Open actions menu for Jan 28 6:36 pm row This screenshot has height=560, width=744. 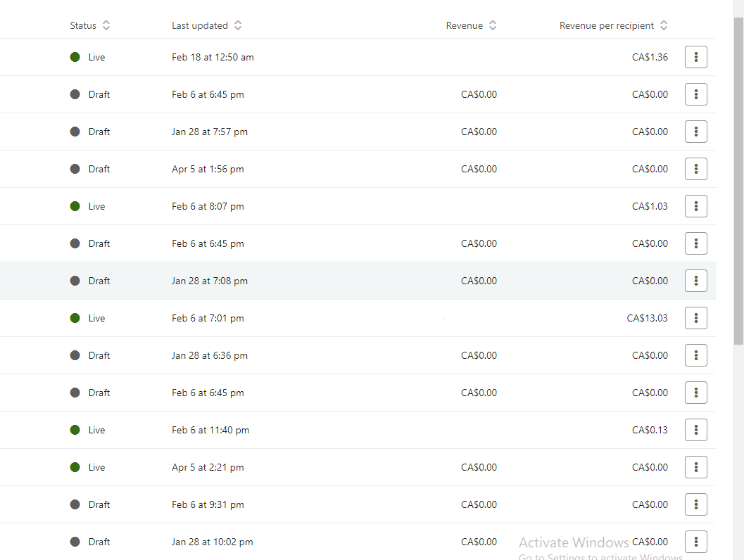tap(695, 355)
